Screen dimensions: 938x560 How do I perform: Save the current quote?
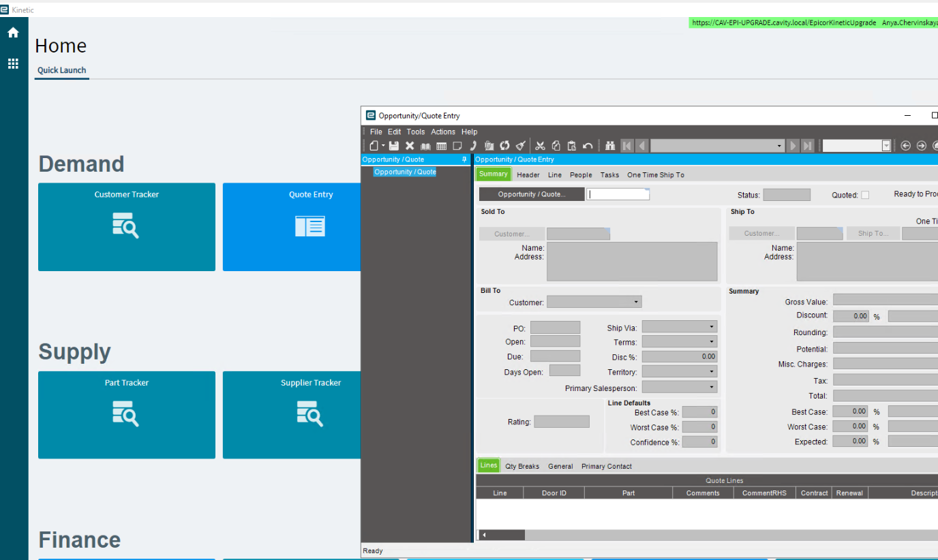coord(394,145)
